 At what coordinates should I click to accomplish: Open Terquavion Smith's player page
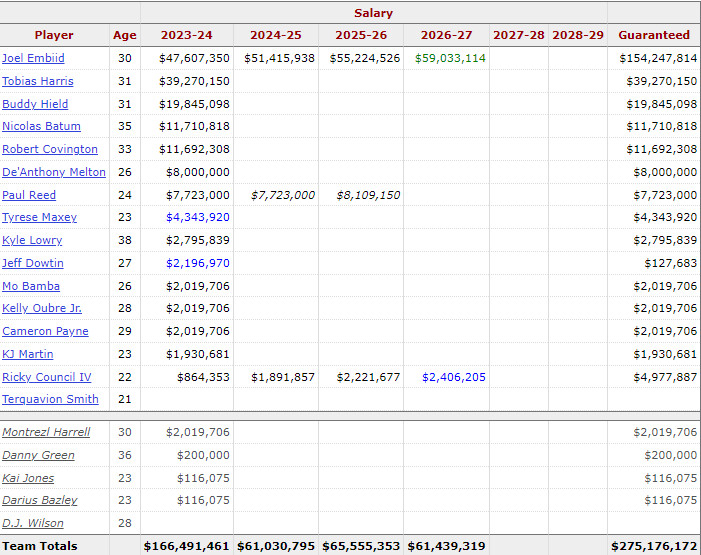51,399
